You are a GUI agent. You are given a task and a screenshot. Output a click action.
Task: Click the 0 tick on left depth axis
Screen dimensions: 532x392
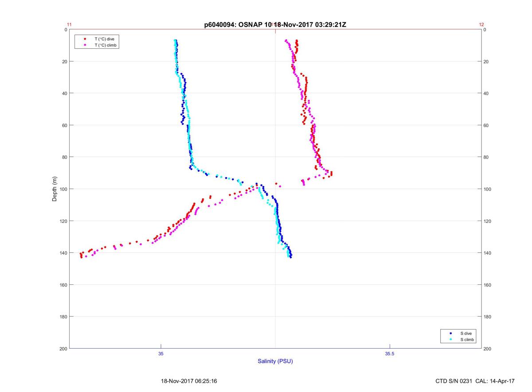click(66, 30)
